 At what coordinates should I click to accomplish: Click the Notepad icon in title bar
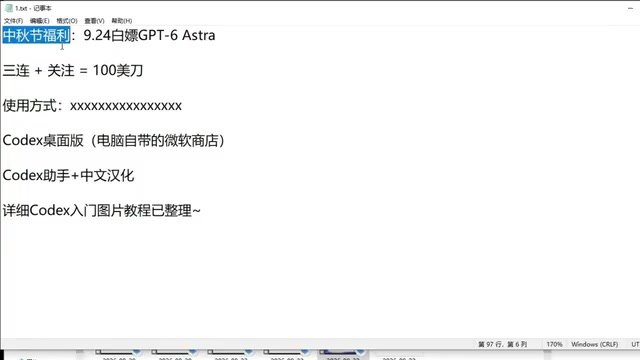coord(9,8)
